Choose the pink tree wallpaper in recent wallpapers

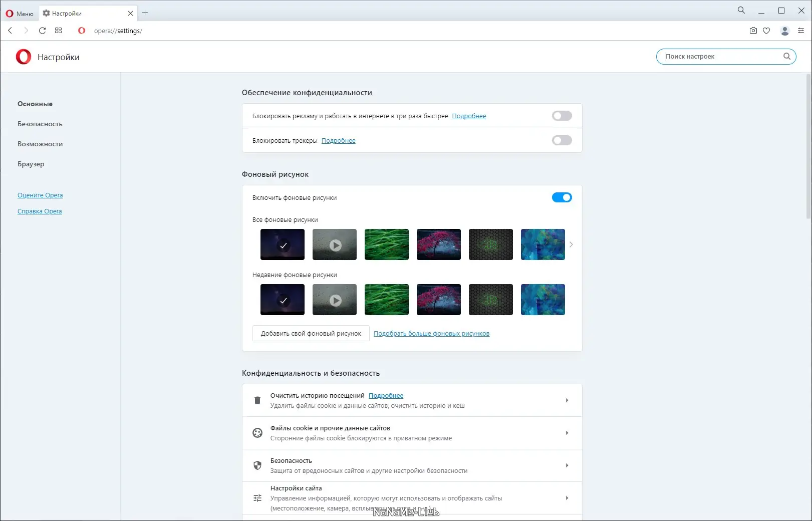(439, 300)
